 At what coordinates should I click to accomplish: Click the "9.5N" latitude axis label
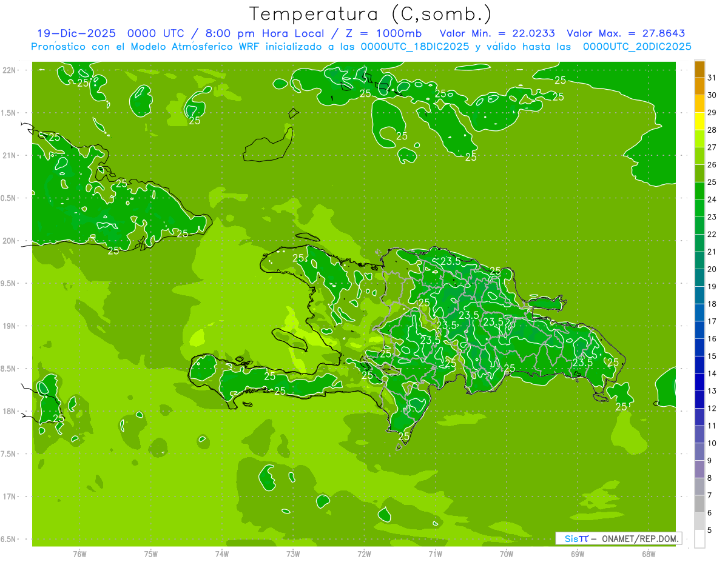pos(9,283)
